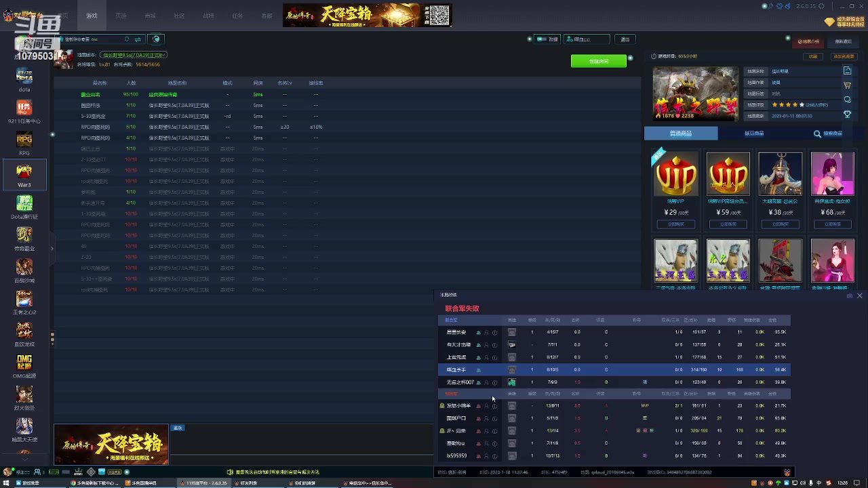Click buy button under ¥68 item
868x488 pixels.
[x=833, y=224]
